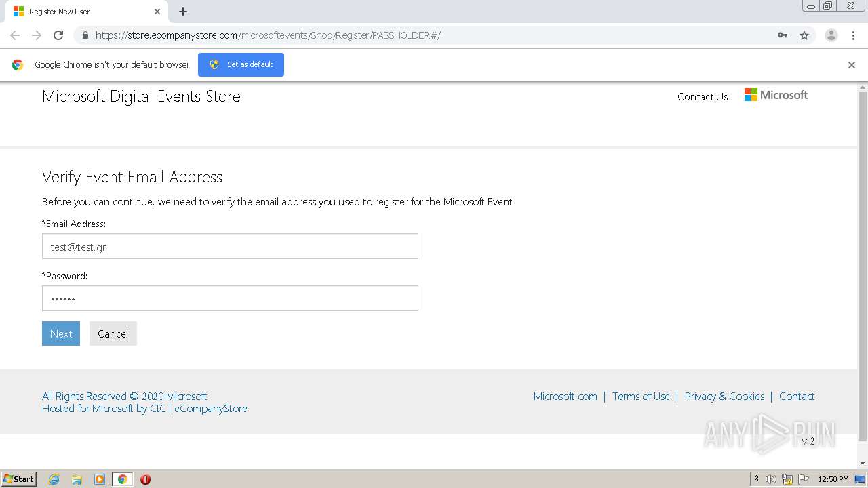The image size is (868, 488).
Task: Click the Microsoft logo in header
Action: (776, 95)
